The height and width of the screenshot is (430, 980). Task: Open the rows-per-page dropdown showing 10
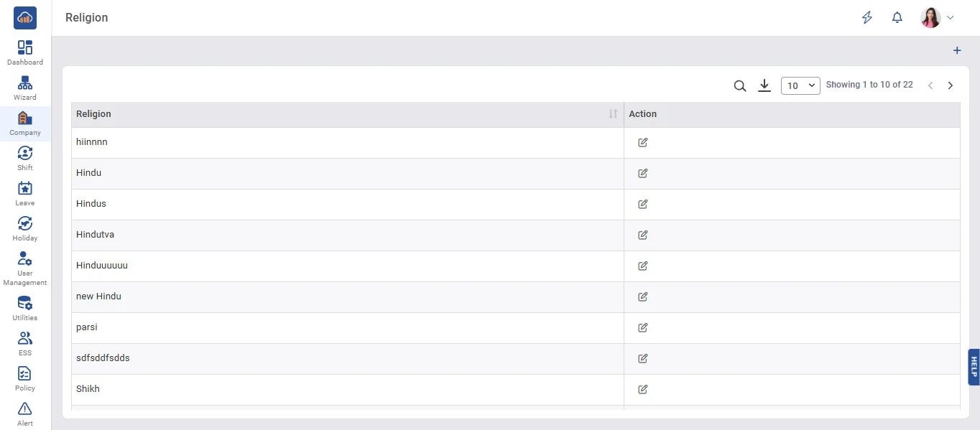tap(800, 85)
